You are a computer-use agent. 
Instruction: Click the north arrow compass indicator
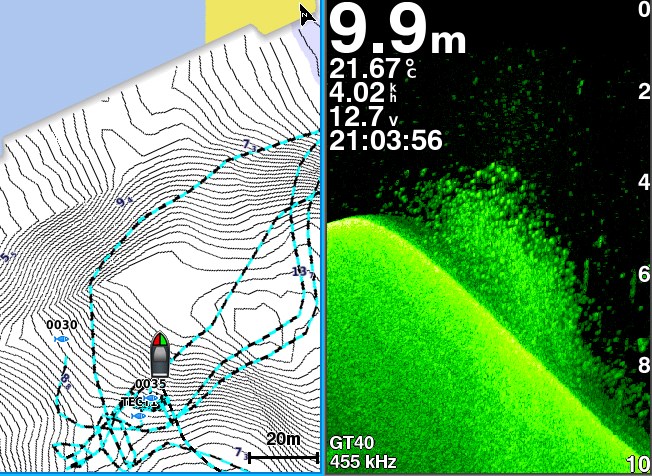308,13
